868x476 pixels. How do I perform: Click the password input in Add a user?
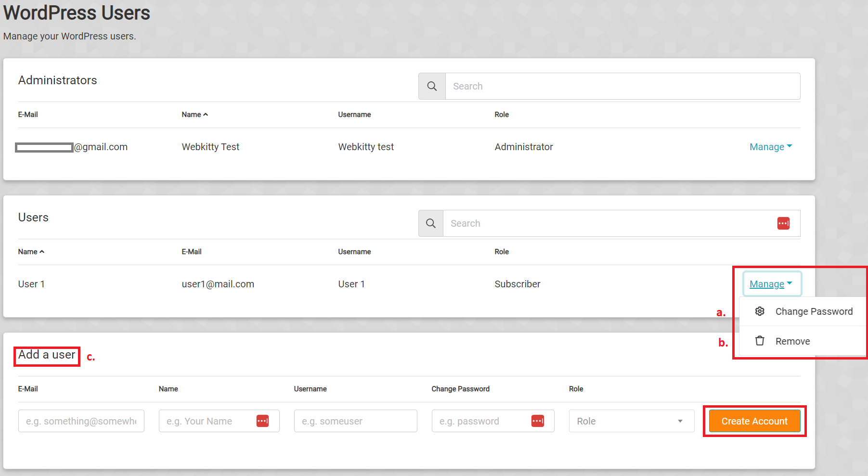tap(493, 421)
